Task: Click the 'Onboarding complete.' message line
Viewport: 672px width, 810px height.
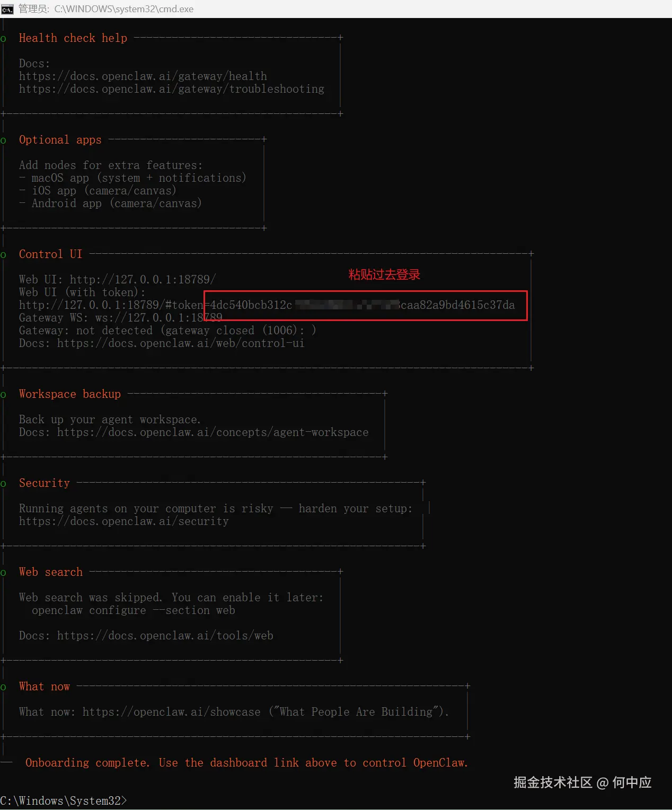Action: [247, 763]
